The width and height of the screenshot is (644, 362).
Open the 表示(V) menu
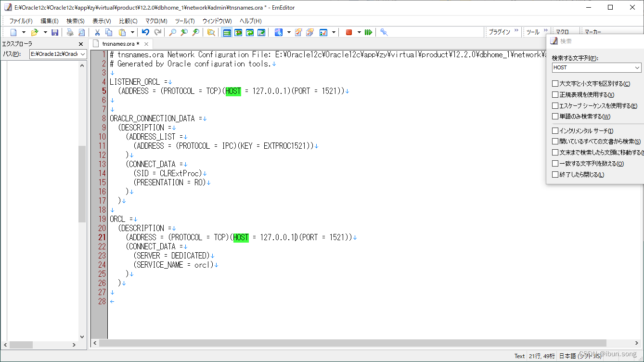(x=102, y=21)
